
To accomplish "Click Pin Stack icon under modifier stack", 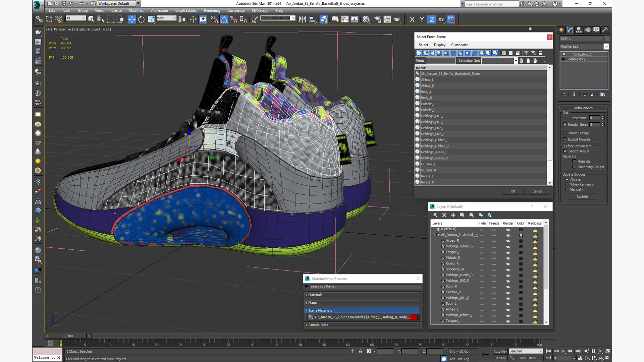I will click(x=564, y=95).
